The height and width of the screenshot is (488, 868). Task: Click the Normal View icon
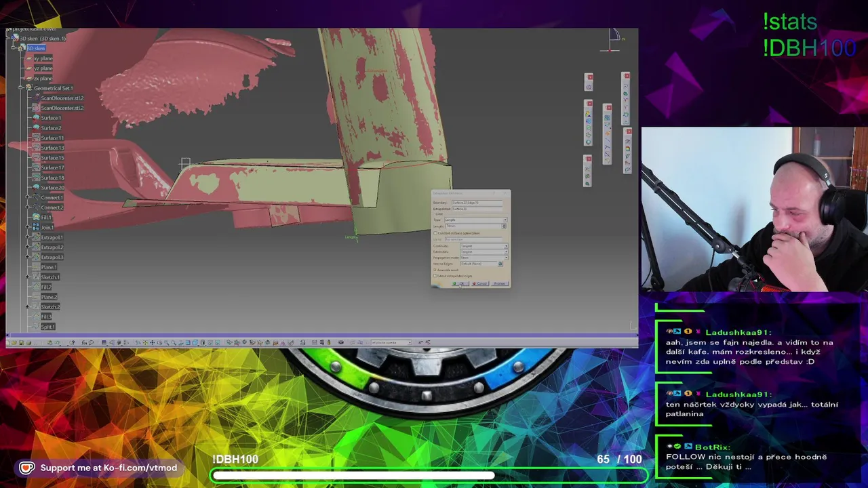(180, 342)
